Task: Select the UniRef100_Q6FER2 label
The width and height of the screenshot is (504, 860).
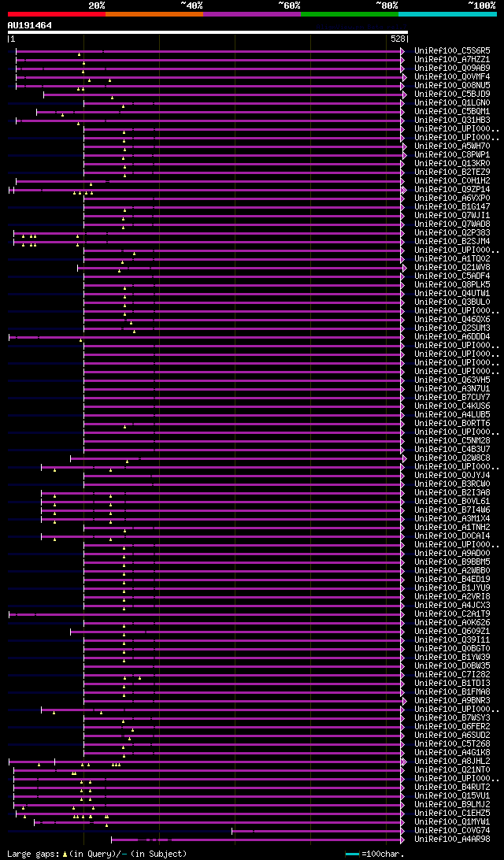Action: [453, 727]
